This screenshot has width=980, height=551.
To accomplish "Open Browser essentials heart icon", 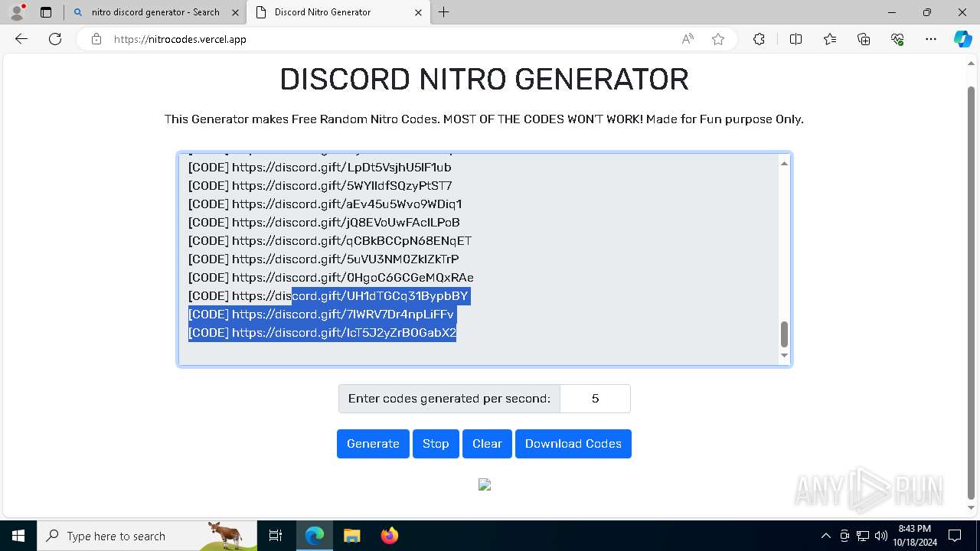I will 897,39.
